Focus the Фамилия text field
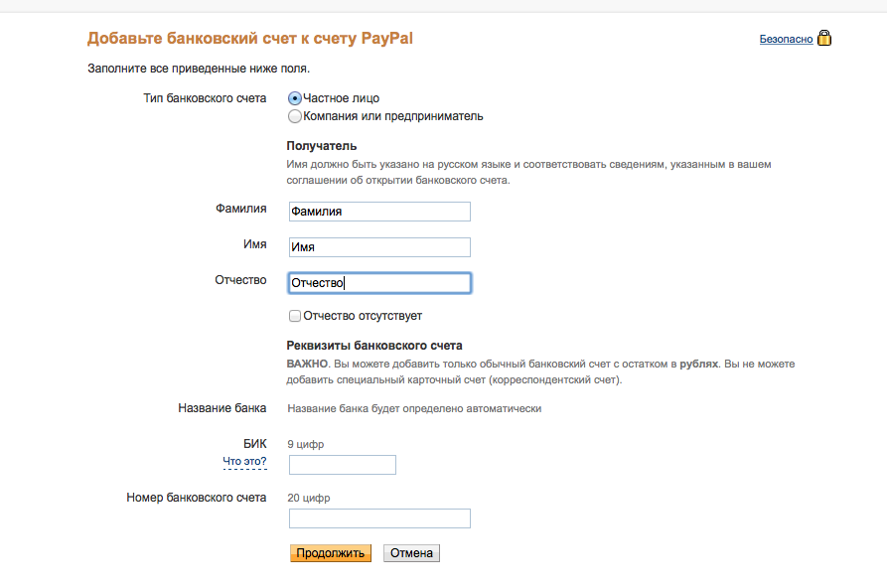 click(x=378, y=212)
